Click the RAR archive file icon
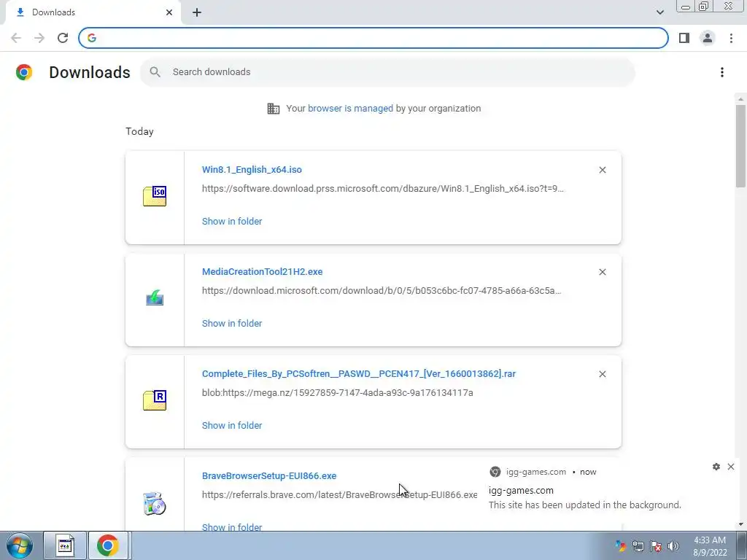The height and width of the screenshot is (560, 747). coord(155,400)
